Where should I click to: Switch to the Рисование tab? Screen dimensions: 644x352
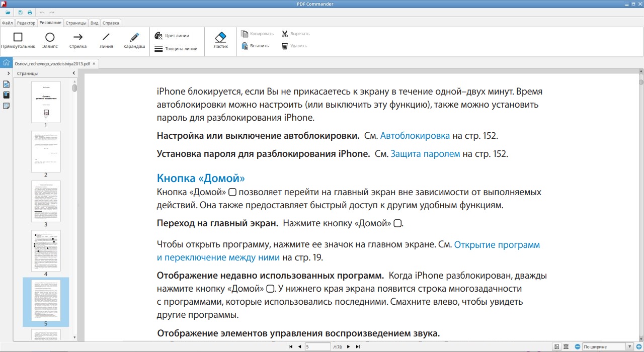50,23
